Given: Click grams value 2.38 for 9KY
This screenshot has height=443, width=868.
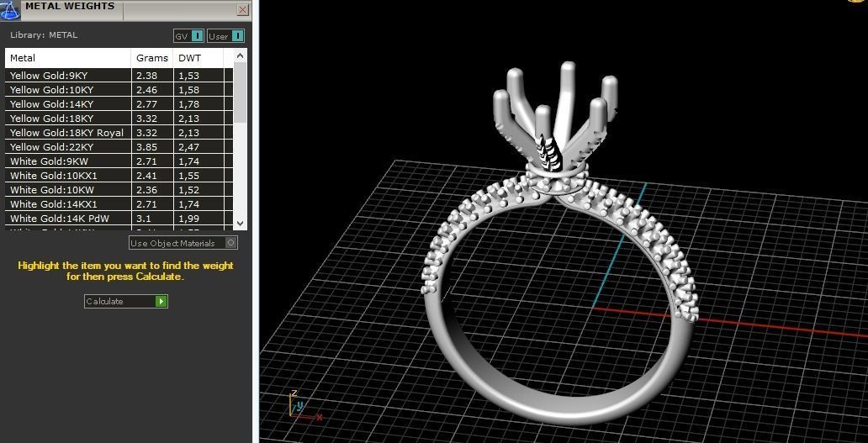Looking at the screenshot, I should [x=146, y=76].
